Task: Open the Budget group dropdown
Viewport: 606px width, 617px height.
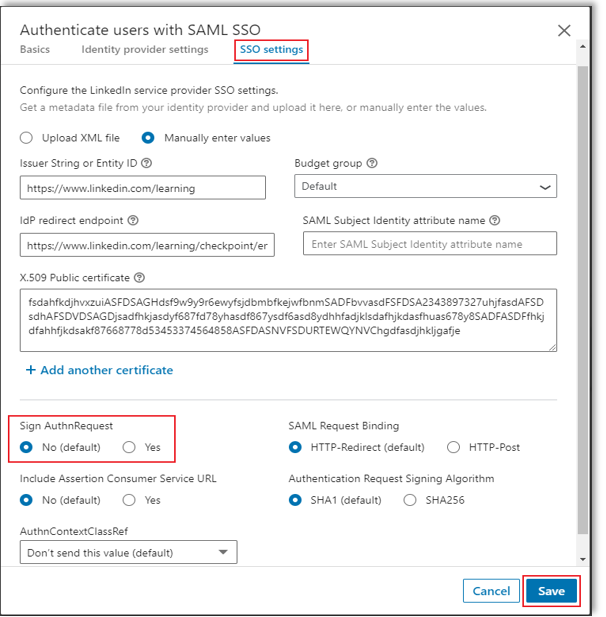Action: (425, 186)
